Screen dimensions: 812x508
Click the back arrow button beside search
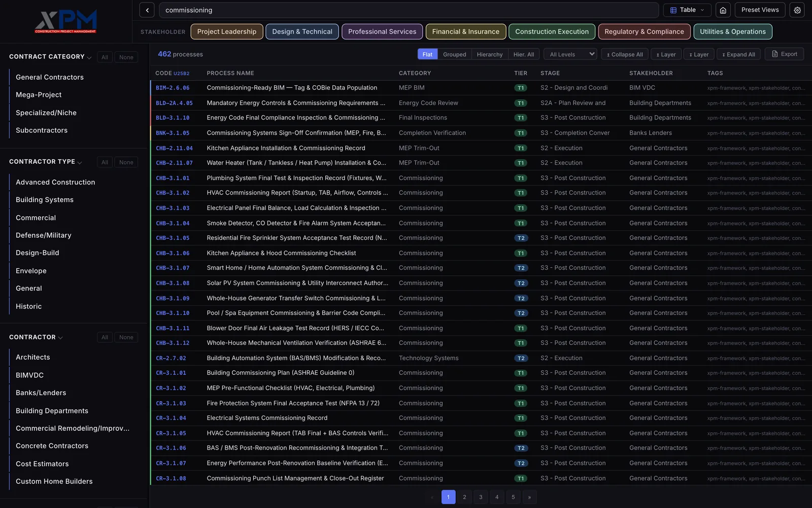point(147,10)
